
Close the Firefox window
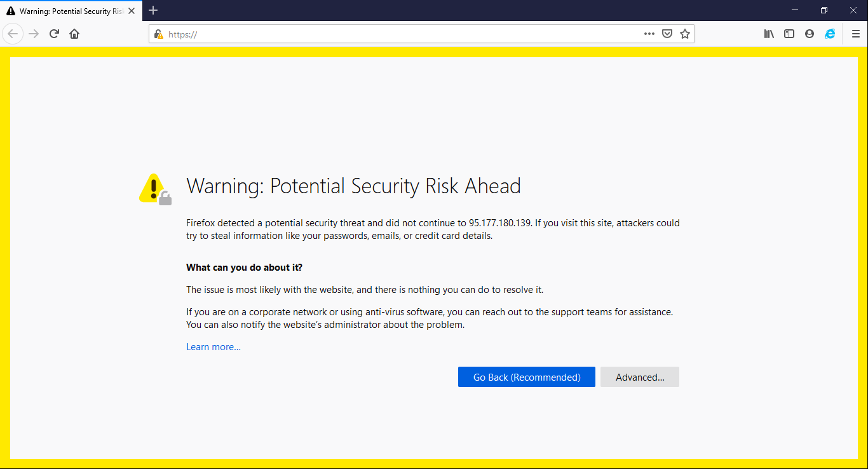coord(853,10)
